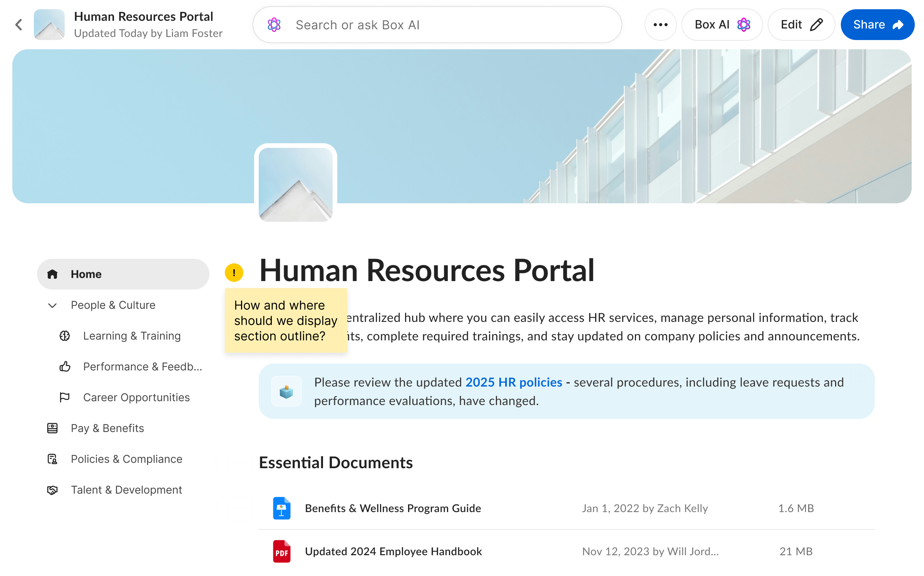Open the 2025 HR policies link
Image resolution: width=924 pixels, height=576 pixels.
(514, 382)
